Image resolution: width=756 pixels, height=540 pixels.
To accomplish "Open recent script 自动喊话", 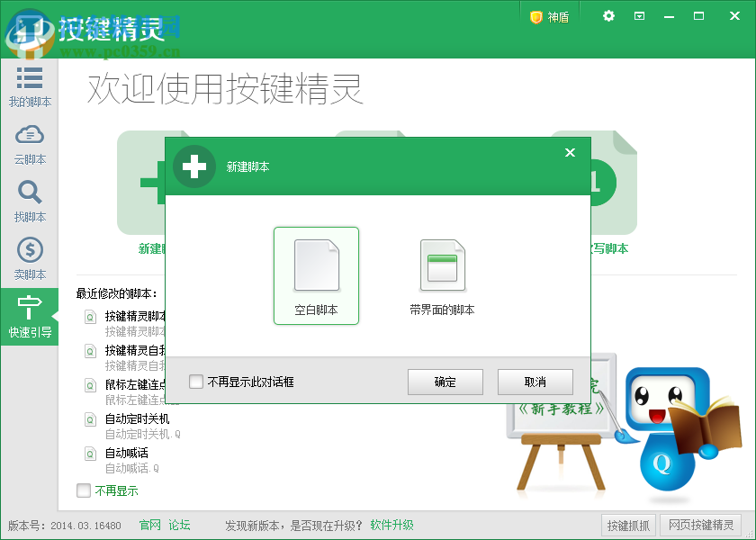I will 127,453.
